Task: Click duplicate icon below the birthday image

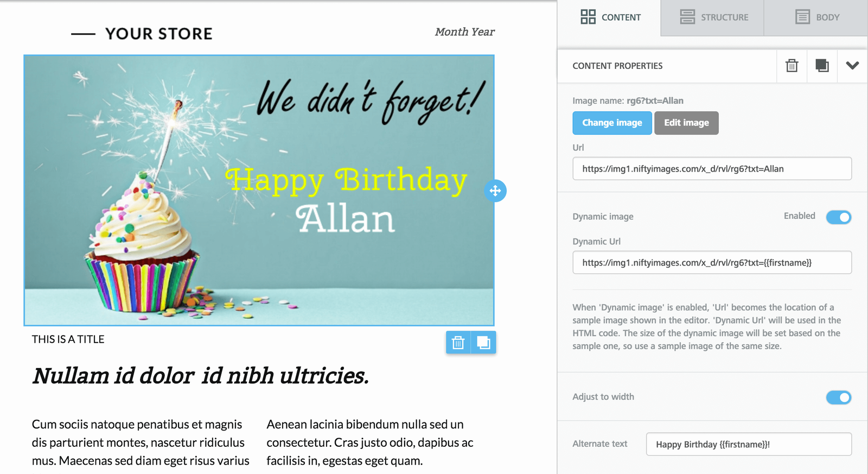Action: 483,343
